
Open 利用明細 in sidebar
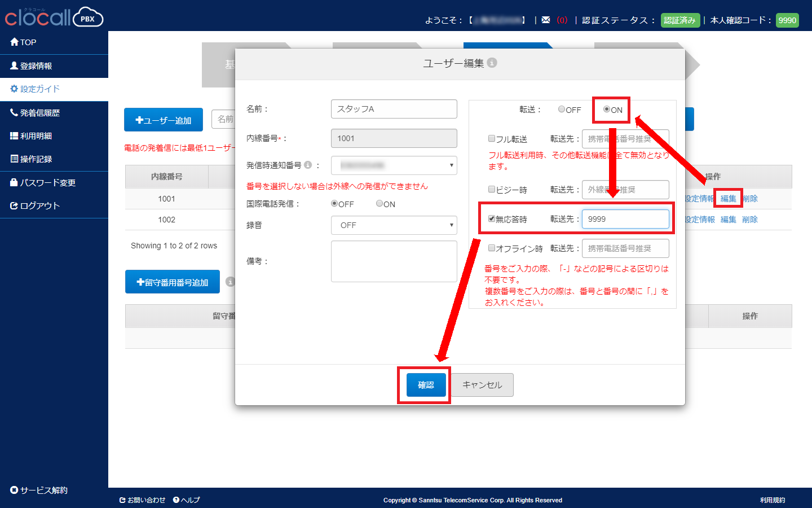pos(31,136)
